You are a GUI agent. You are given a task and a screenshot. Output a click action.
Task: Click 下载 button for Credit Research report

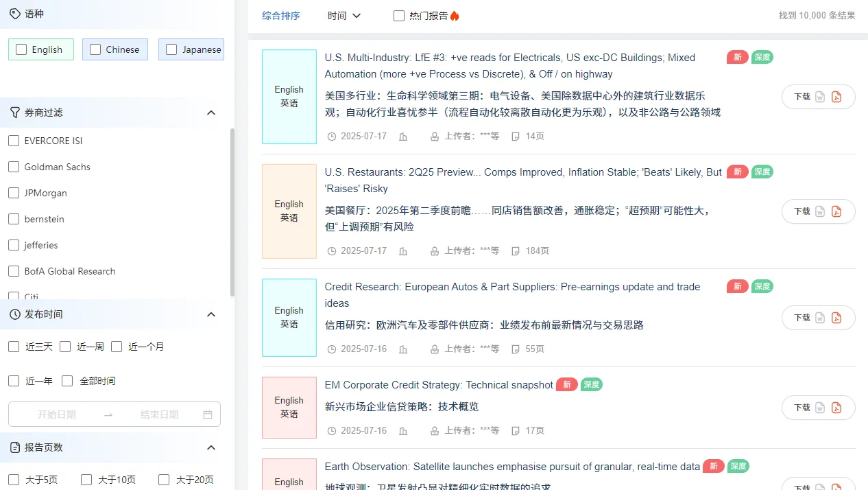[x=819, y=318]
